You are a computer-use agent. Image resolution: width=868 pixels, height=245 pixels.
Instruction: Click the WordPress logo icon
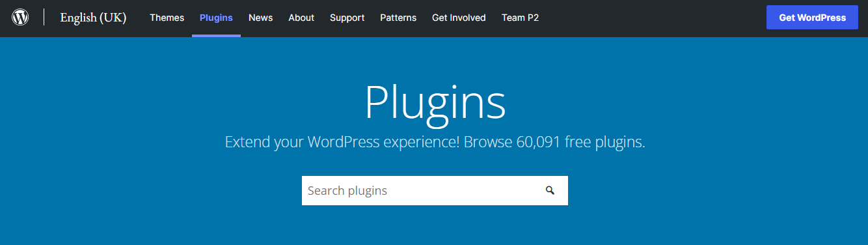pyautogui.click(x=20, y=18)
